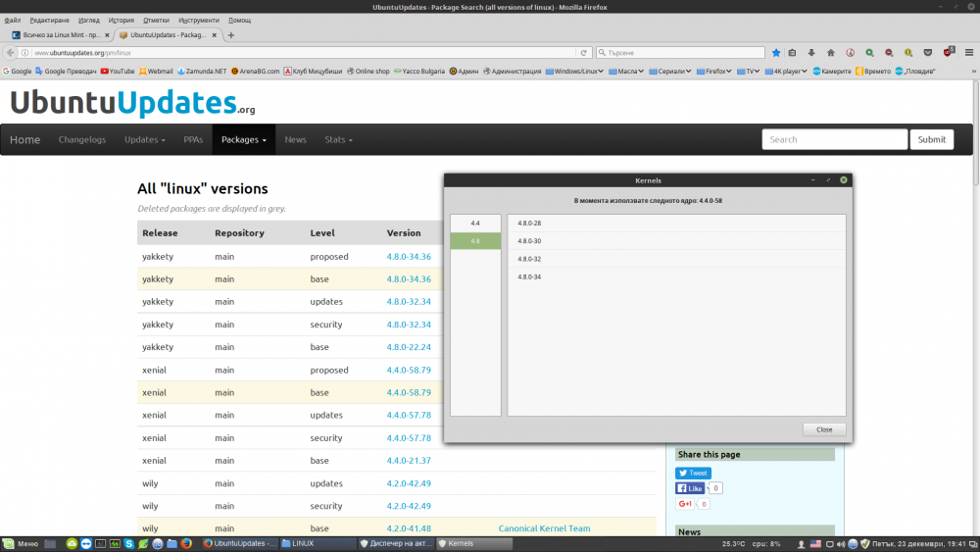Screen dimensions: 980x552
Task: Open the bookmarks list clipboard icon
Action: pyautogui.click(x=792, y=53)
